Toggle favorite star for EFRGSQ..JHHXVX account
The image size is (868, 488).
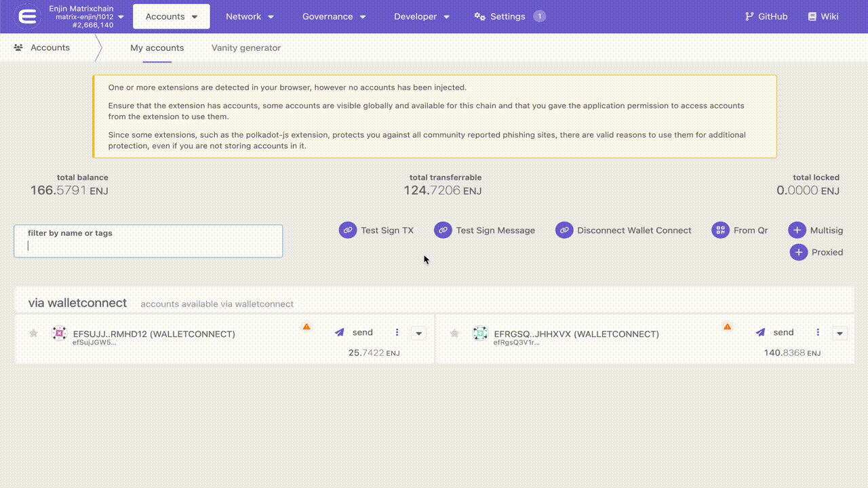pos(454,333)
